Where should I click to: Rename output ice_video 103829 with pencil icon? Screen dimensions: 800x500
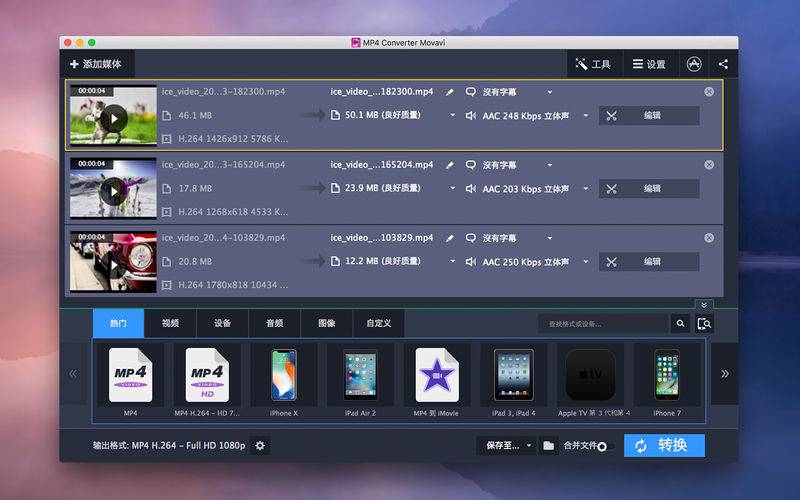pos(449,238)
